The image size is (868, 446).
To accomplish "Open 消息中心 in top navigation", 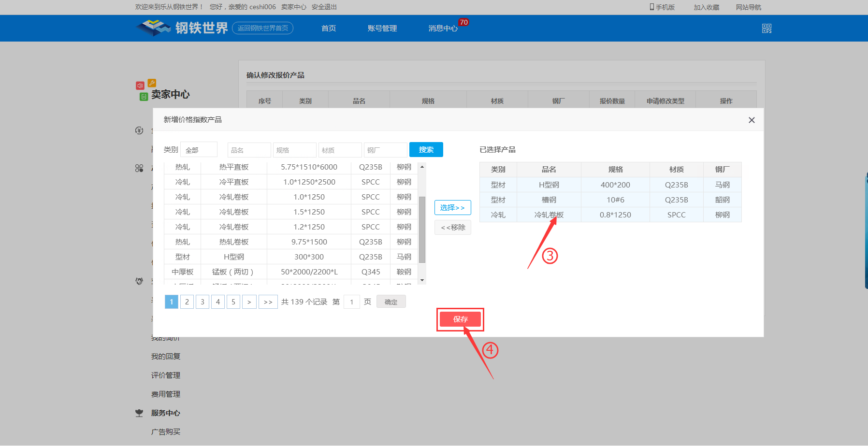I will coord(443,28).
